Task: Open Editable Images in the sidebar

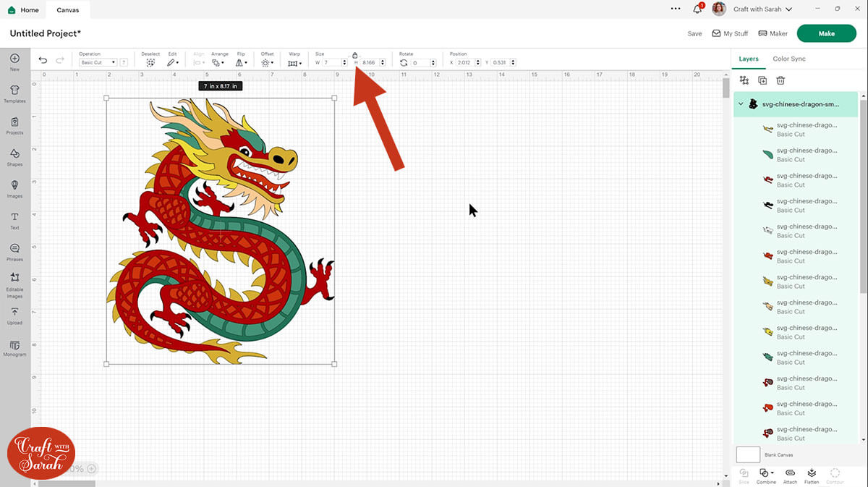Action: pos(14,286)
